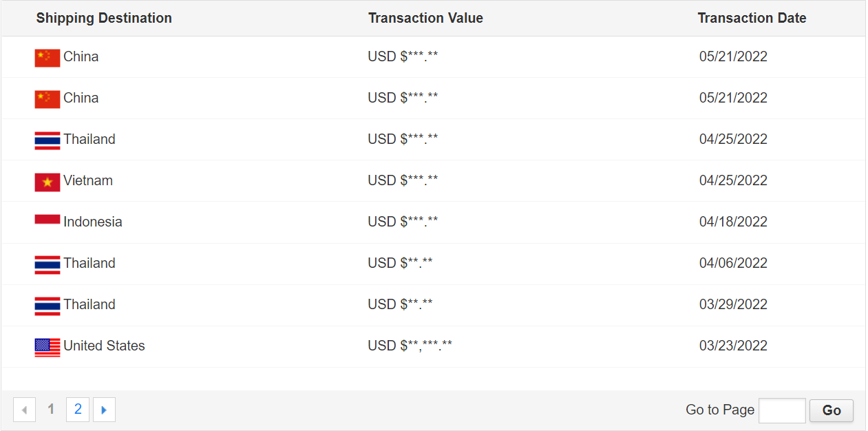Click the Transaction Value column header

pos(425,18)
